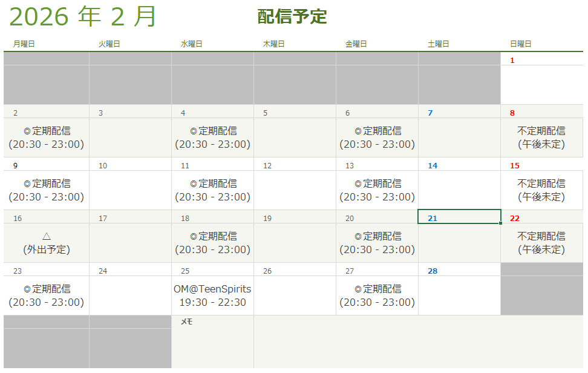Select the OM@TeenSpirits event on the 25th
Viewport: 588px width, 373px height.
tap(212, 295)
